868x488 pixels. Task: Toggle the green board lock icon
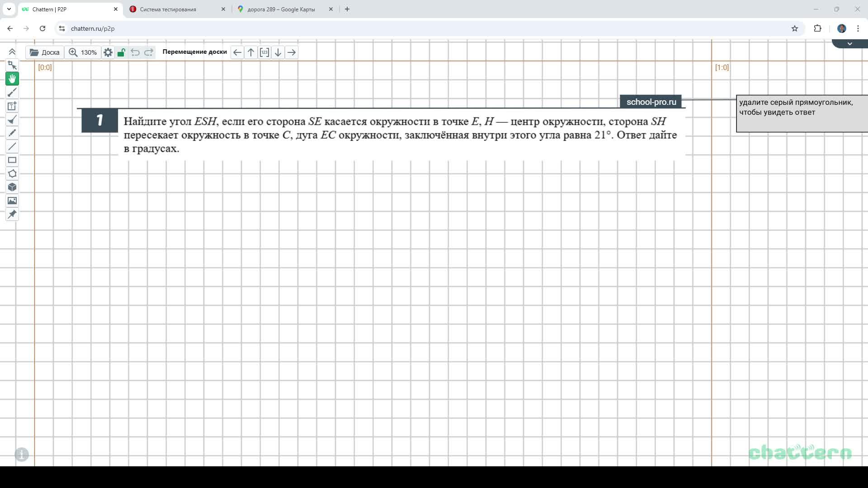[x=121, y=52]
